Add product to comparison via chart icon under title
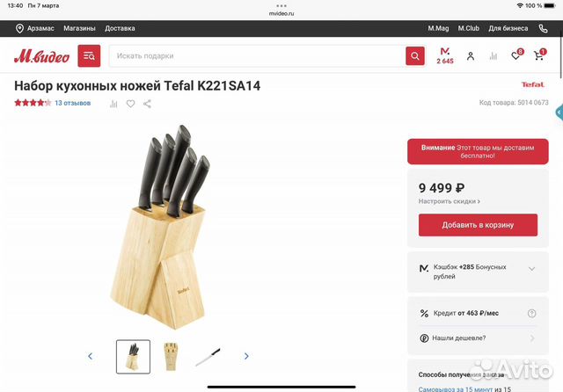 (x=113, y=104)
